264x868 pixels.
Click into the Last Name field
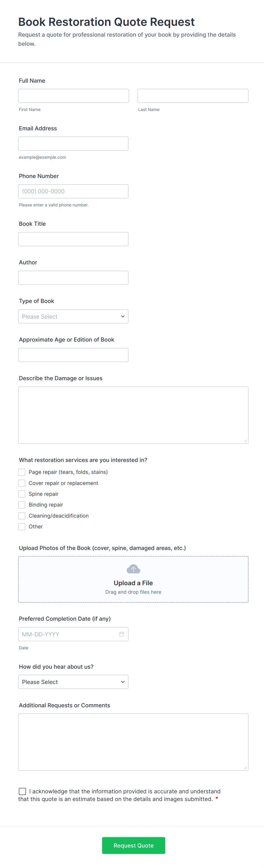tap(193, 96)
